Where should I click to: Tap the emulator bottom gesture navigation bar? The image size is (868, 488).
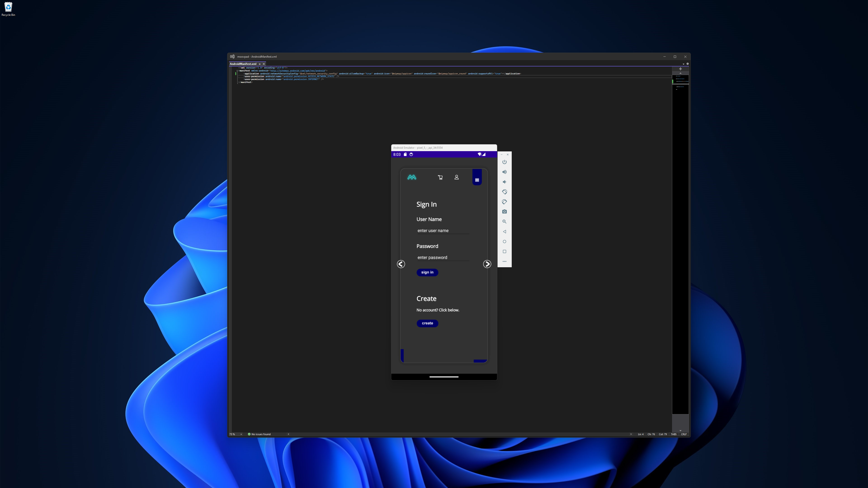[x=444, y=377]
